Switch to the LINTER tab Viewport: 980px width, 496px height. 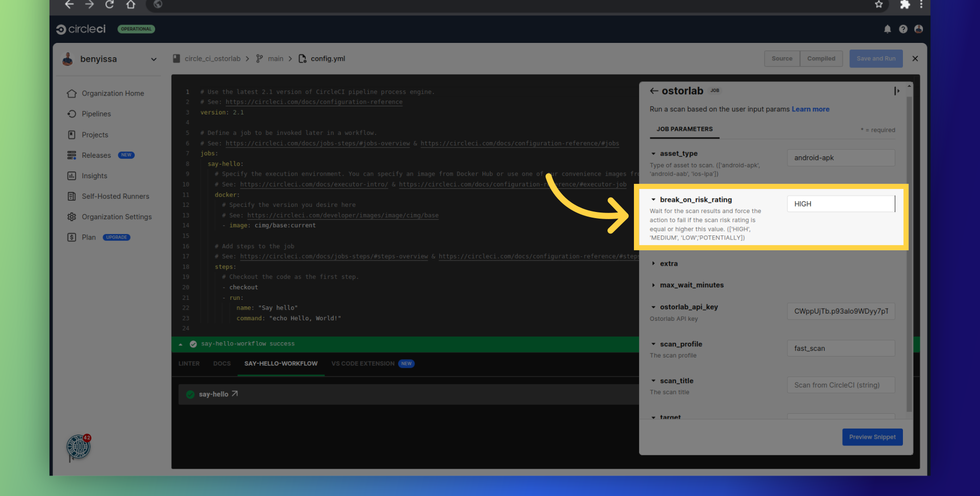click(x=189, y=364)
